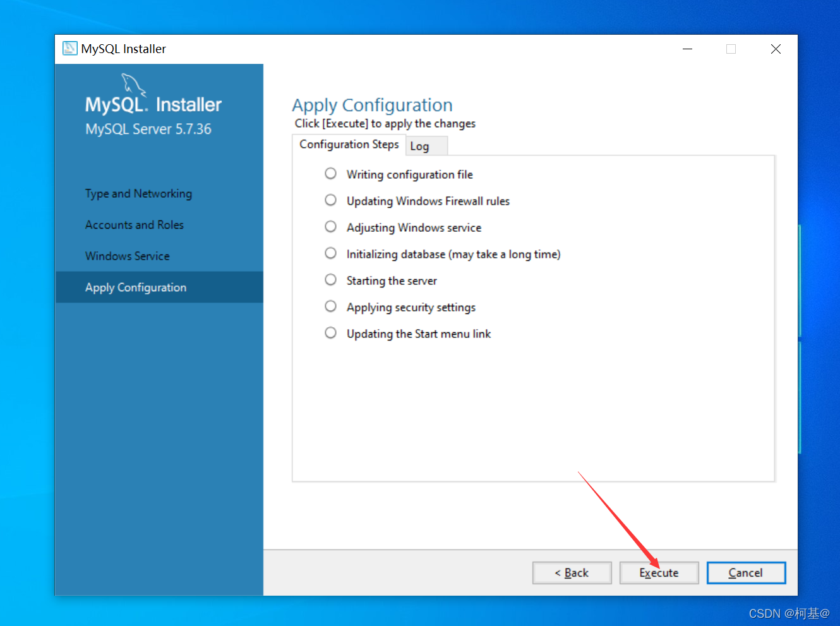Viewport: 840px width, 626px height.
Task: Maximize the MySQL Installer window
Action: click(731, 49)
